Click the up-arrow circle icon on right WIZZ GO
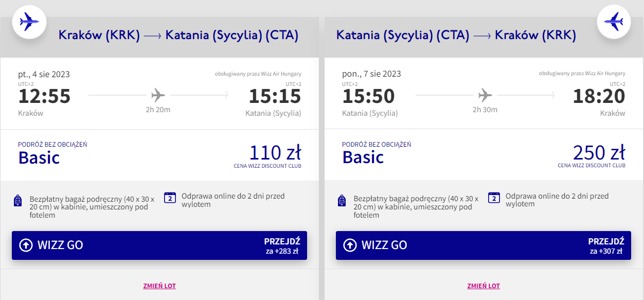The width and height of the screenshot is (644, 300). (x=350, y=245)
